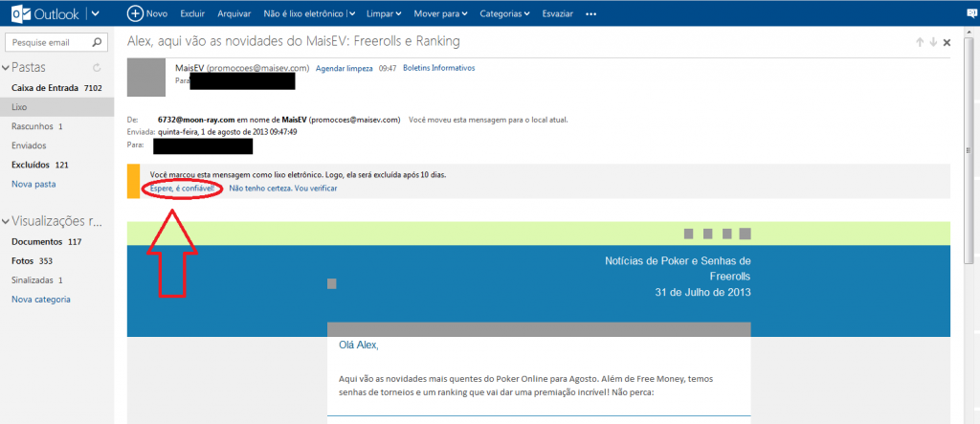The height and width of the screenshot is (424, 980).
Task: Click Arquivar in the toolbar
Action: coord(234,13)
